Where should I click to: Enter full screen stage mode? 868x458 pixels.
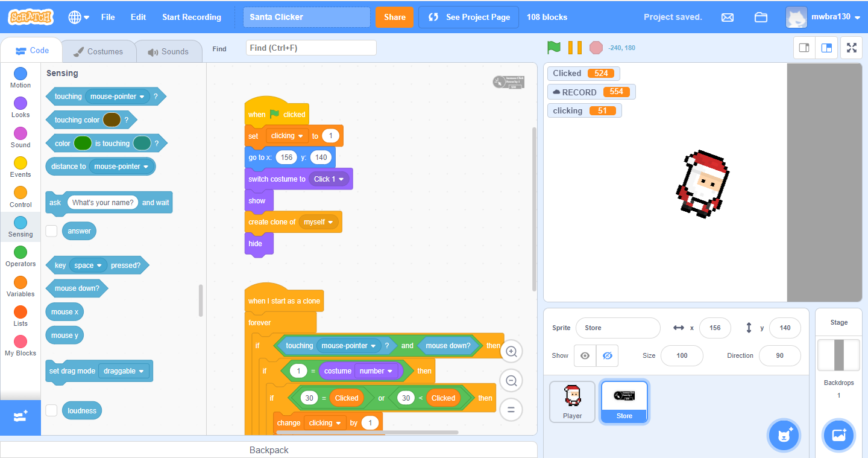click(852, 48)
